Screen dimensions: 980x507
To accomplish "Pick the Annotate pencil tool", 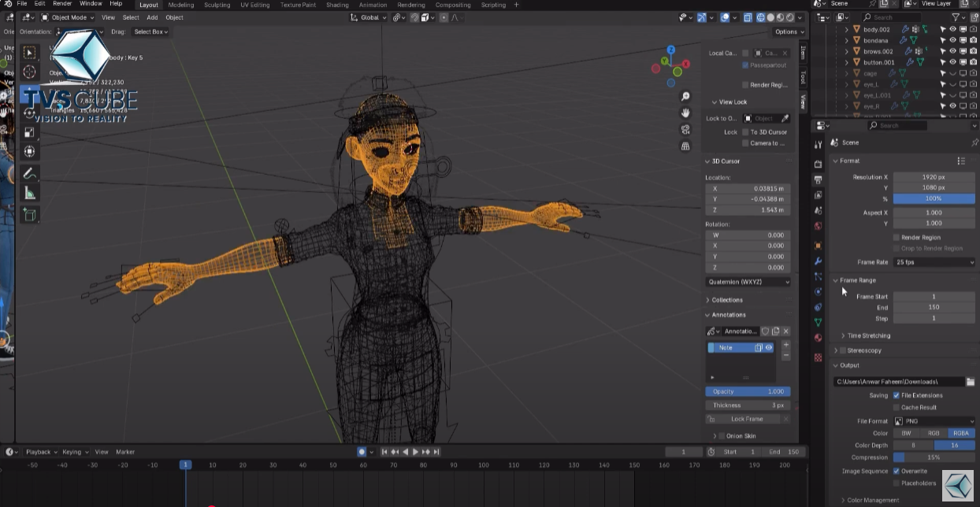I will [x=29, y=173].
